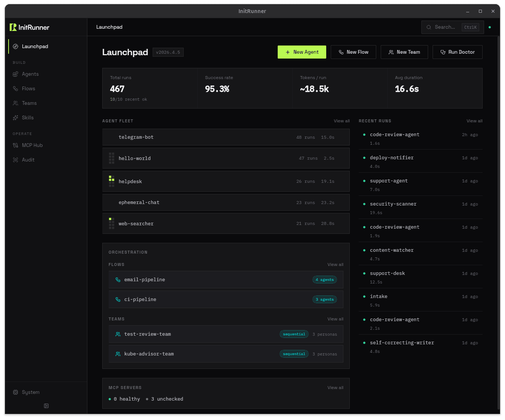Click the green status dot beside search
Viewport: 505px width, 420px height.
coord(490,27)
